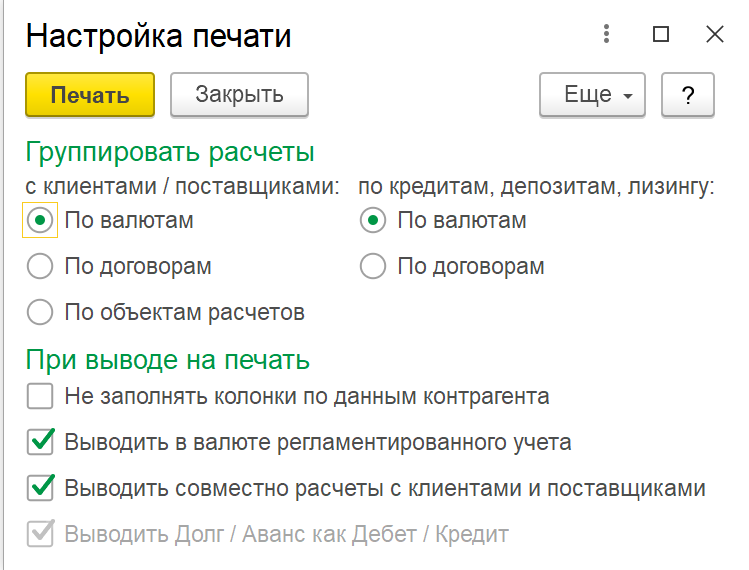The height and width of the screenshot is (570, 749).
Task: Click the При выводе на печать heading
Action: (x=168, y=360)
